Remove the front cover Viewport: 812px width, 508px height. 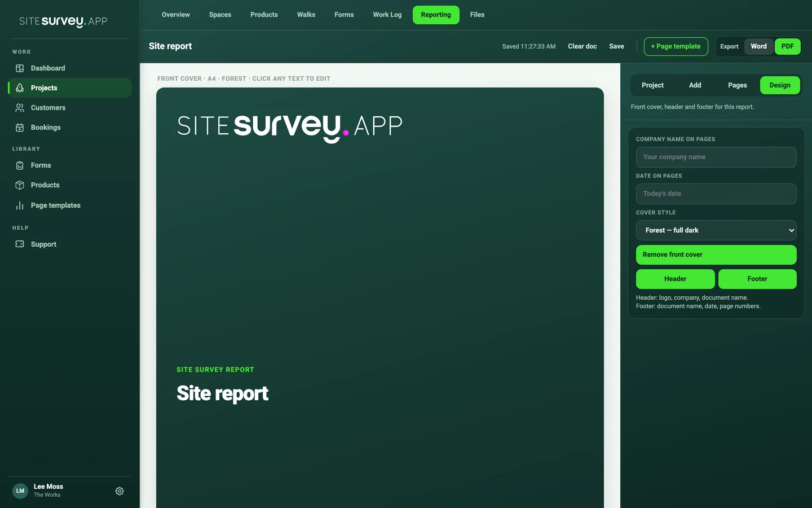pos(716,255)
